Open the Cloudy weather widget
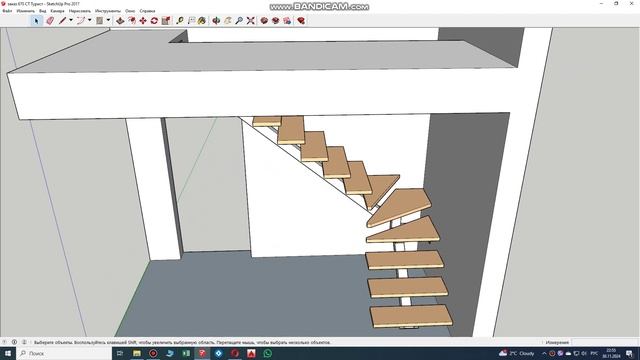 point(517,353)
